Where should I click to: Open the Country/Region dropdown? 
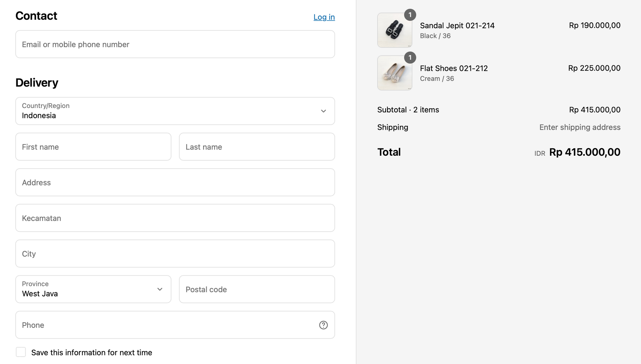tap(175, 111)
